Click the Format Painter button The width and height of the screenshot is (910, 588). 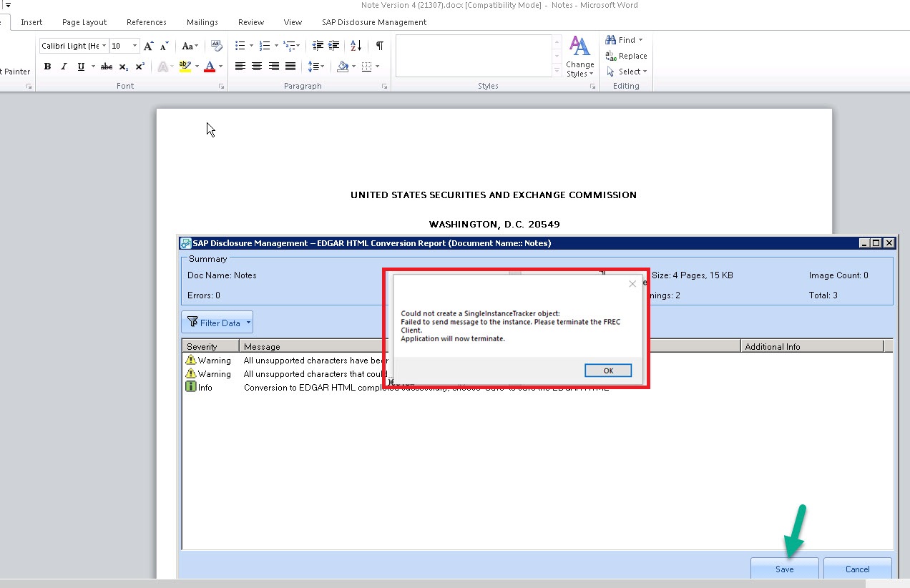coord(16,72)
